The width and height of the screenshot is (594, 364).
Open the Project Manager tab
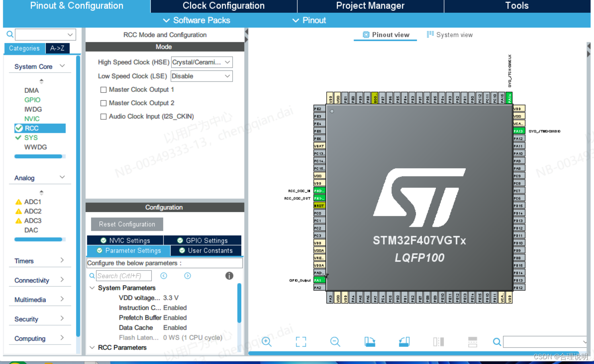[370, 6]
